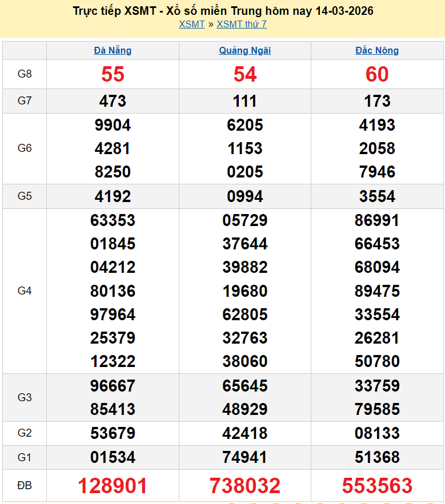Select Đà Nẵng special prize 128901
The image size is (445, 504).
(x=113, y=486)
